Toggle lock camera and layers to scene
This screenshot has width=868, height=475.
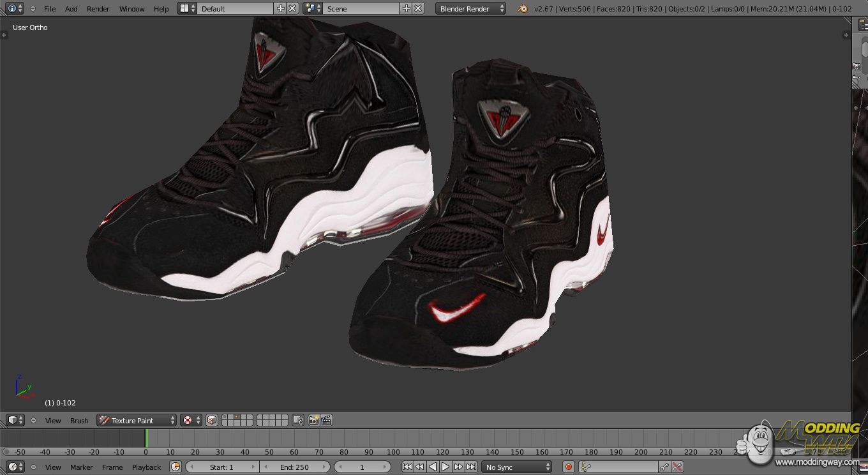point(298,420)
